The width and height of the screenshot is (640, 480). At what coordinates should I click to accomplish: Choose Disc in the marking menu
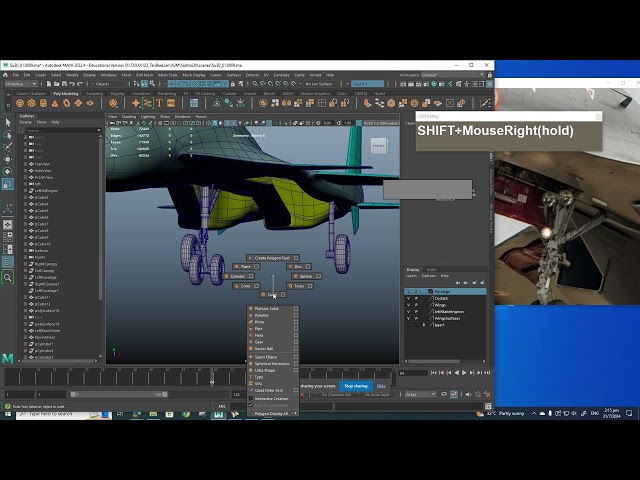pyautogui.click(x=299, y=267)
